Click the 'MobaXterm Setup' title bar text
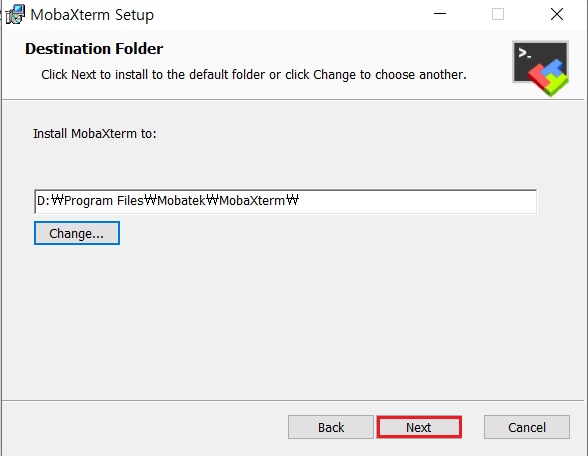Viewport: 588px width, 456px height. click(x=92, y=15)
